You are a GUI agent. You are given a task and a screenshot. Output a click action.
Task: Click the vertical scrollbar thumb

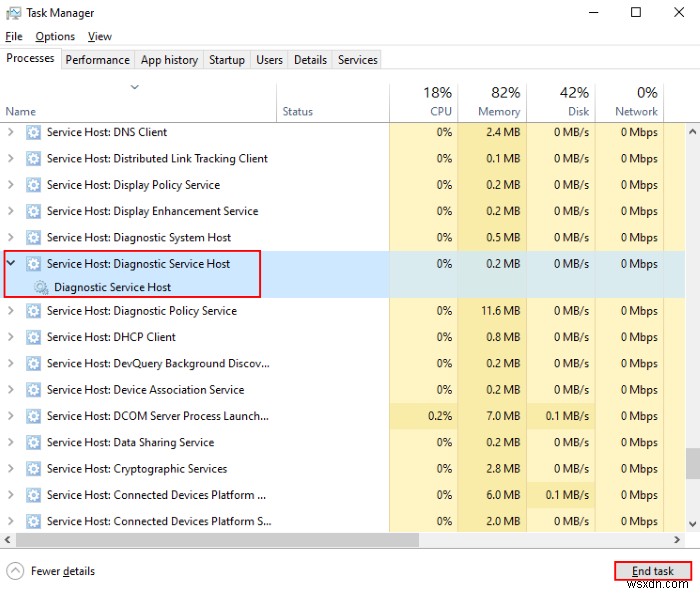(x=692, y=463)
